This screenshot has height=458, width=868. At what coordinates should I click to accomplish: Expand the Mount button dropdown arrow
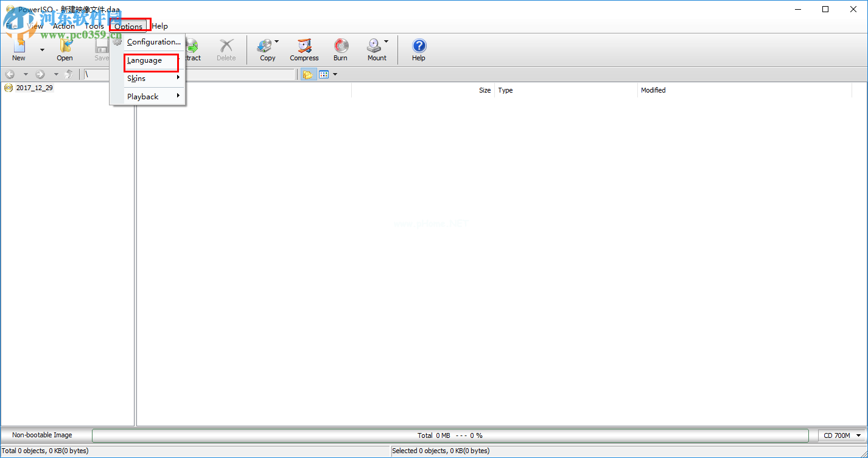click(386, 42)
